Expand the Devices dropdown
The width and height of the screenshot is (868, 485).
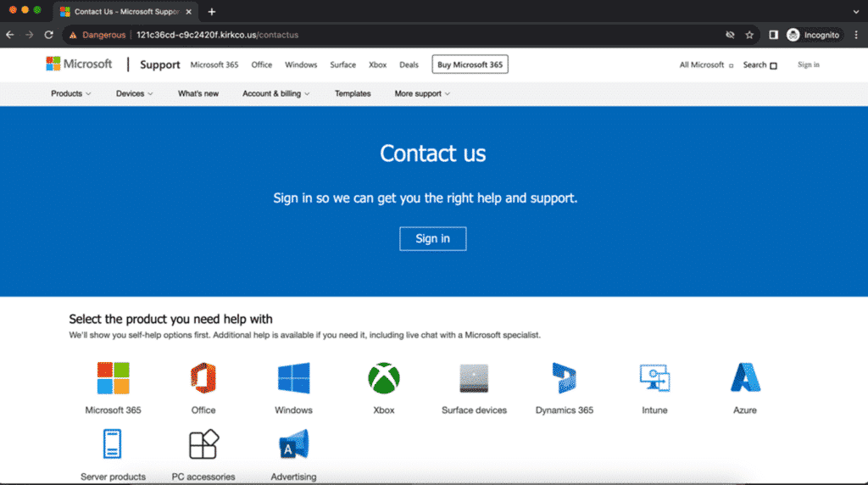[x=135, y=93]
